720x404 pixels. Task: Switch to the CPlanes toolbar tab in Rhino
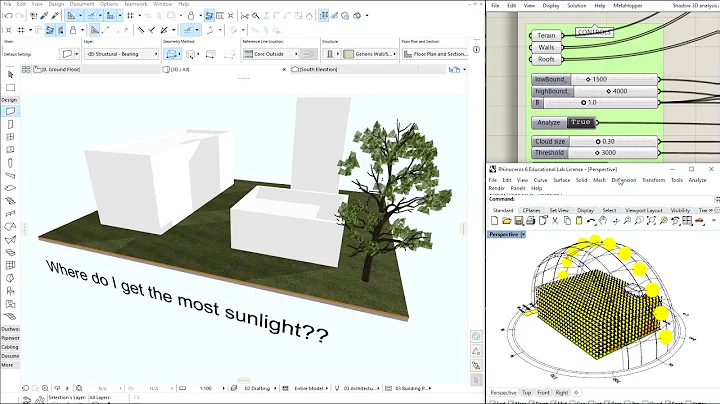(531, 210)
